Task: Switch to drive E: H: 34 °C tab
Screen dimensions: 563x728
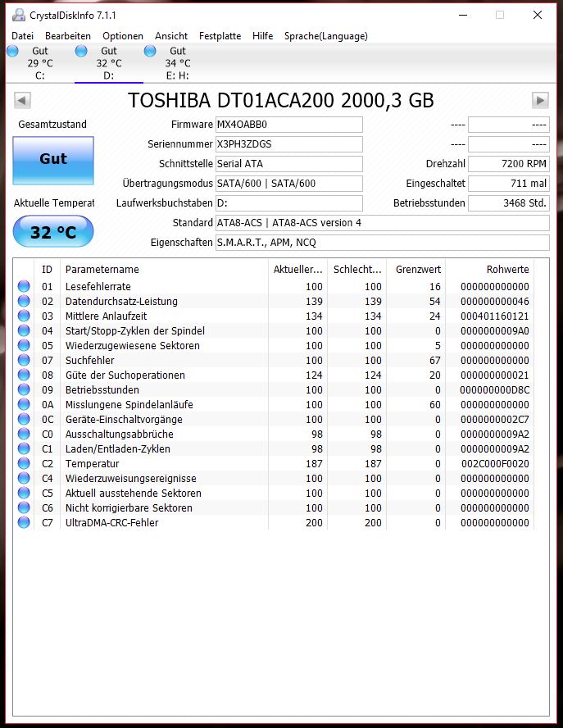Action: [177, 63]
